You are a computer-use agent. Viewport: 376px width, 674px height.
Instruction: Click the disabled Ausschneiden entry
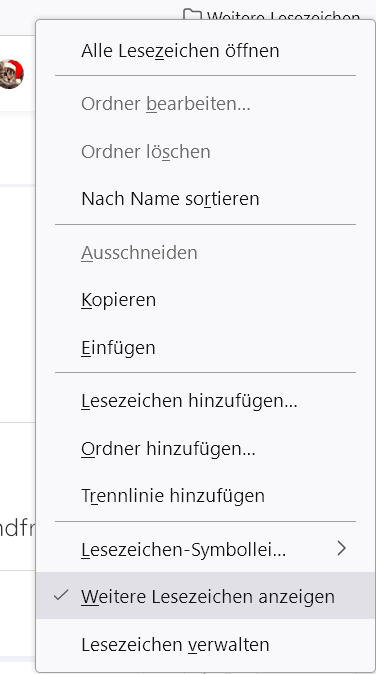tap(205, 253)
